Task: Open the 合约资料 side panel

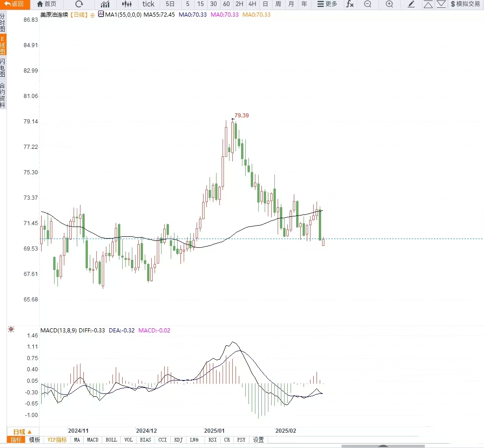Action: pyautogui.click(x=3, y=95)
